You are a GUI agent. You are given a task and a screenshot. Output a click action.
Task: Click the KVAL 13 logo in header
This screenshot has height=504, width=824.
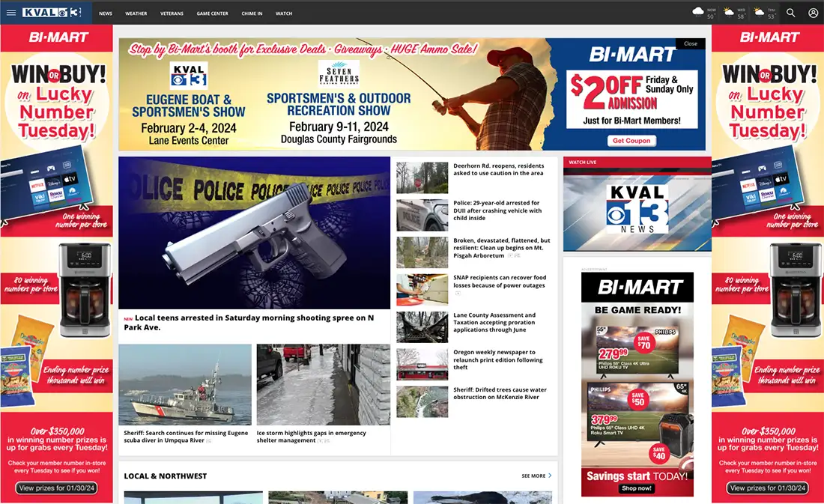[x=52, y=13]
